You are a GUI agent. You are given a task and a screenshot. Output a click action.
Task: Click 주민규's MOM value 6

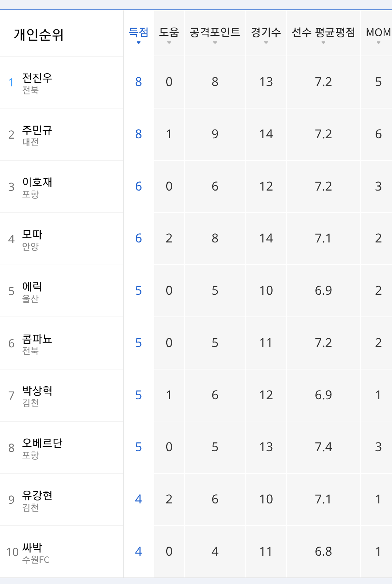[378, 134]
